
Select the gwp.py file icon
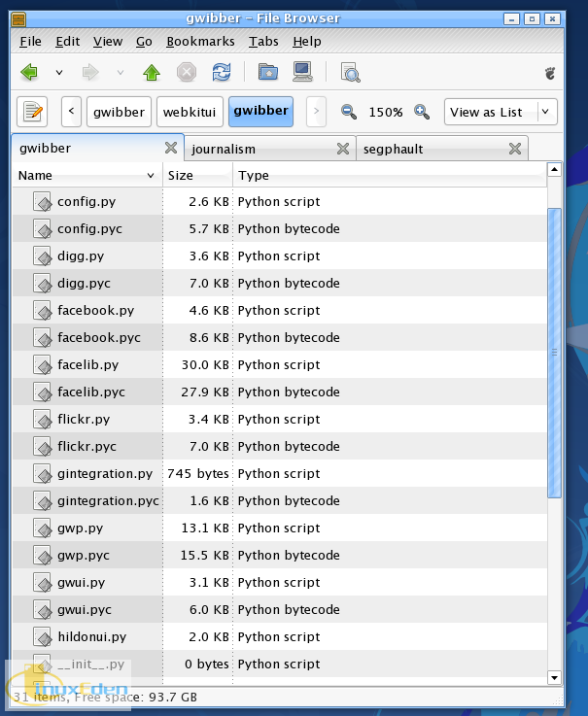[43, 528]
